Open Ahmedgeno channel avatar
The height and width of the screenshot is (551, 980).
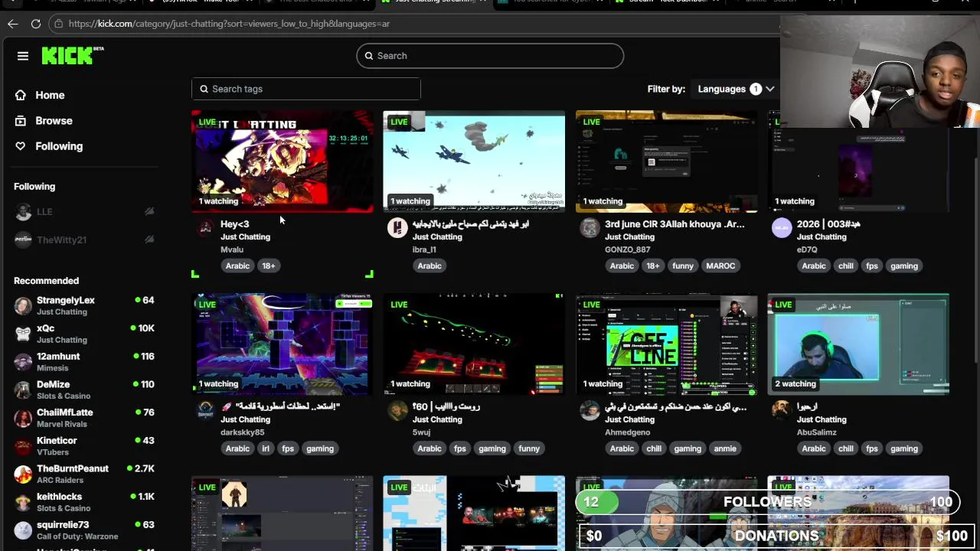[x=590, y=411]
